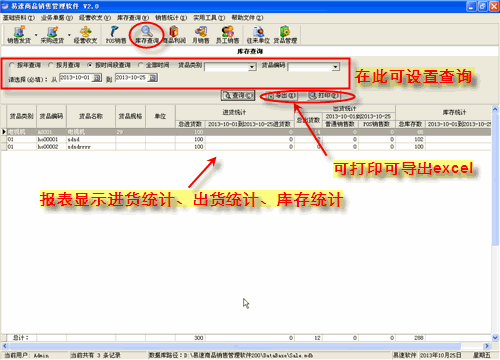
Task: Open the 销售发货 toolbar icon
Action: (x=19, y=35)
